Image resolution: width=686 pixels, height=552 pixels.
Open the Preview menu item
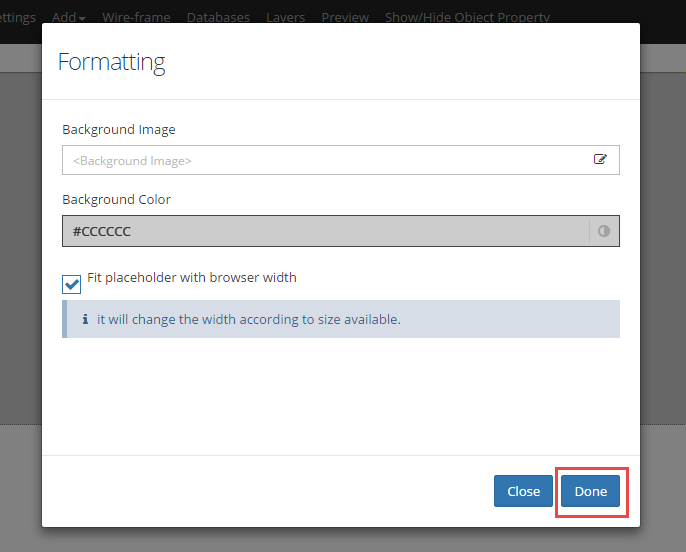coord(345,17)
